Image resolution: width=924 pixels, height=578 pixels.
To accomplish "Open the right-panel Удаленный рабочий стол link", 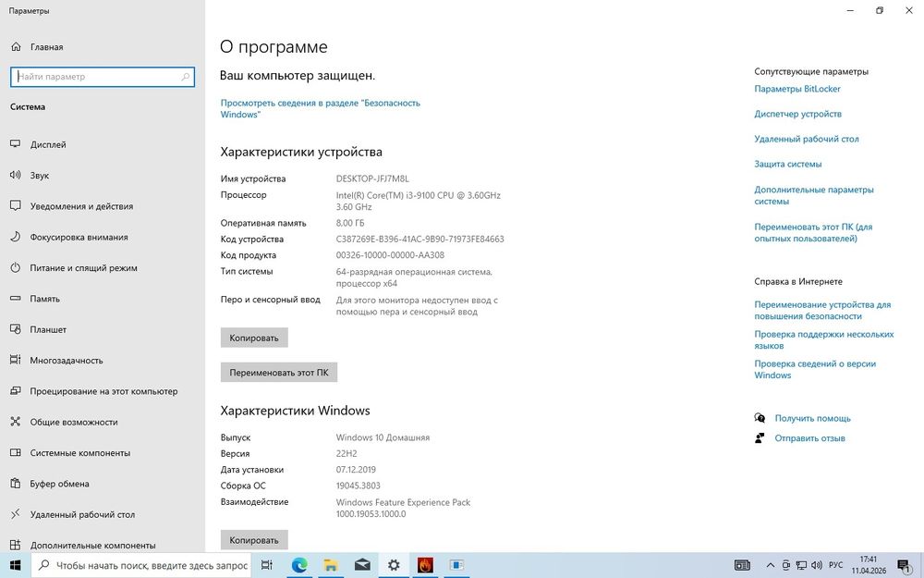I will pyautogui.click(x=807, y=140).
